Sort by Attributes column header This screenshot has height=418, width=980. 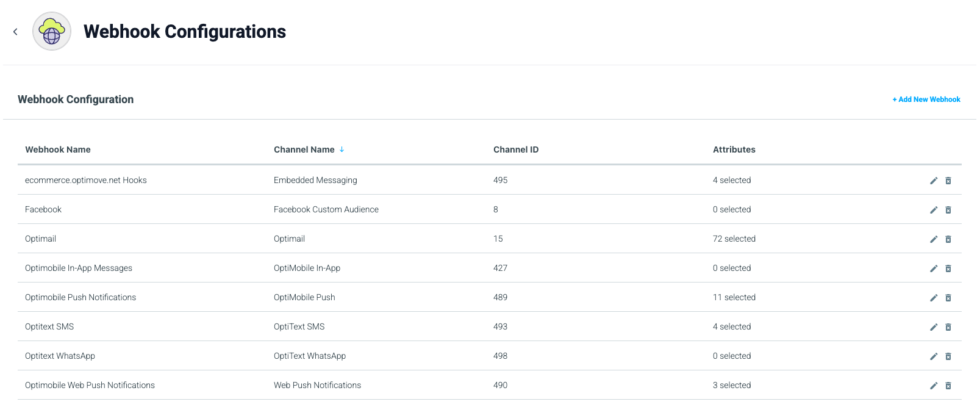coord(734,150)
